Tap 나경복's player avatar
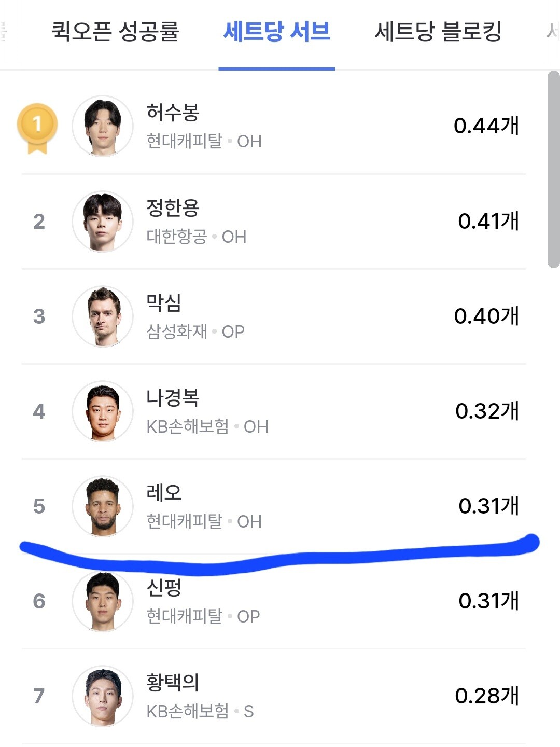The height and width of the screenshot is (747, 560). click(103, 411)
